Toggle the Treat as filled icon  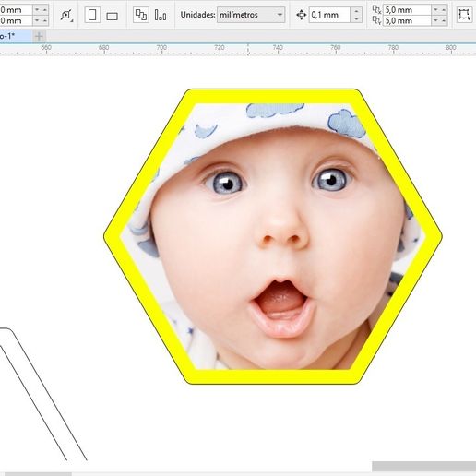(464, 15)
